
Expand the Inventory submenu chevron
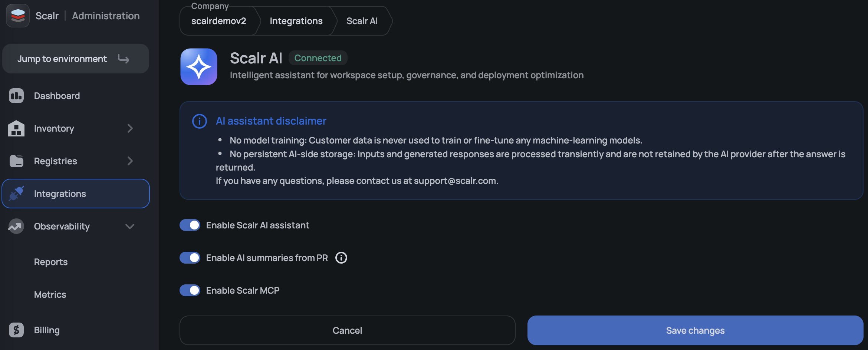click(130, 128)
